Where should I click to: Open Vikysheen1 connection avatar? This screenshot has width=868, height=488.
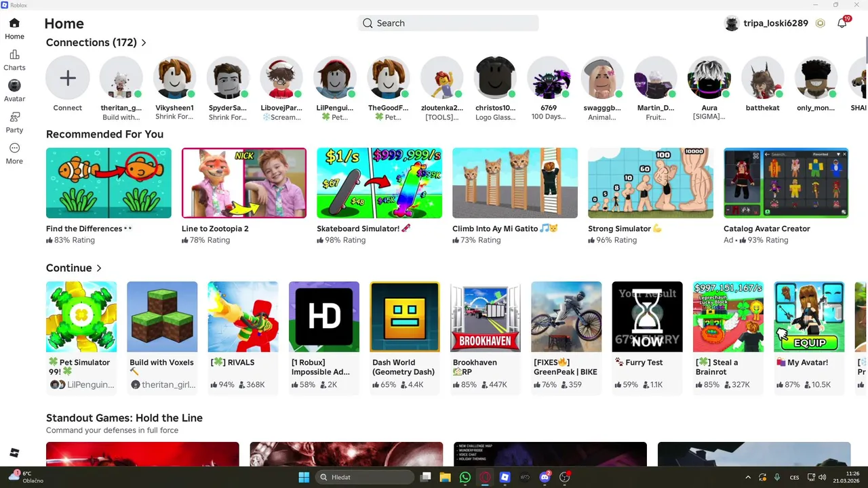[175, 77]
